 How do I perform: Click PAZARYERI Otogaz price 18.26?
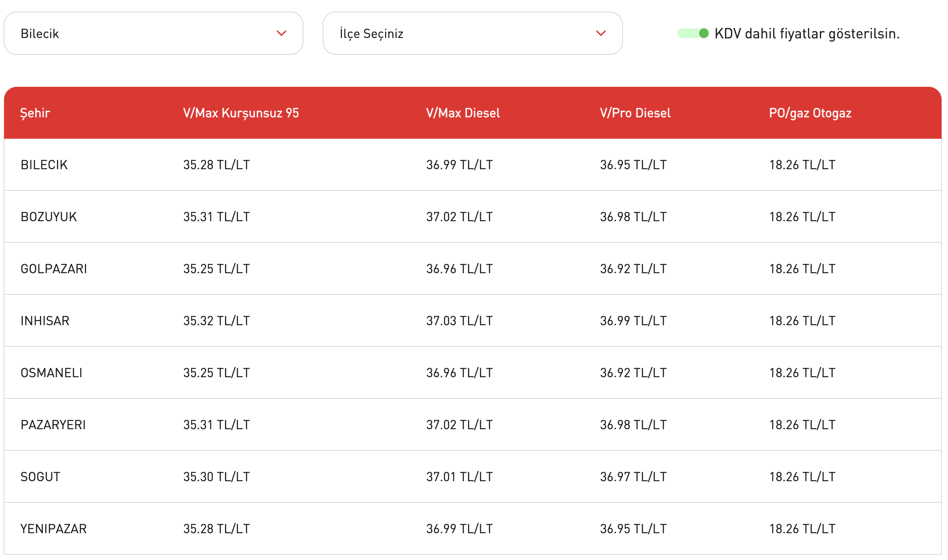point(802,425)
